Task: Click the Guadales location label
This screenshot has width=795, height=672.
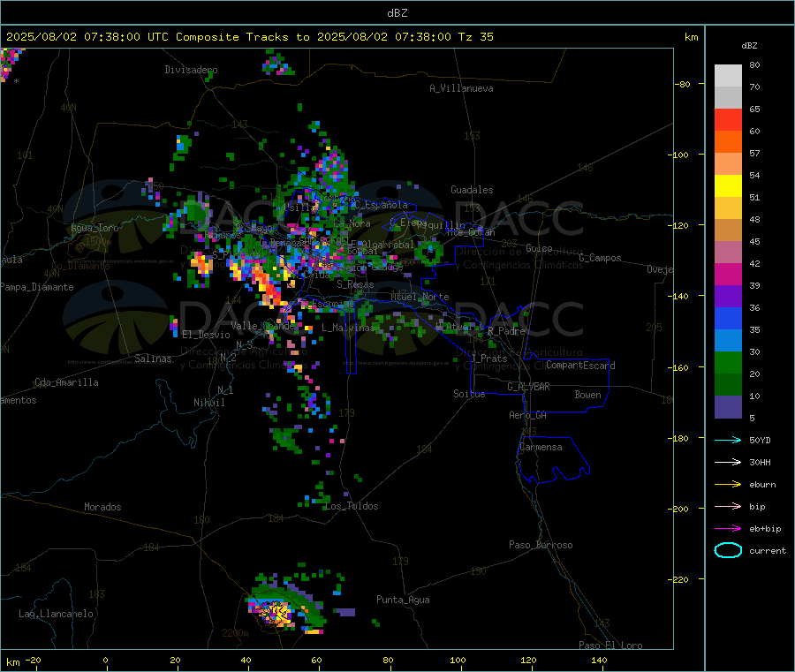Action: 472,190
